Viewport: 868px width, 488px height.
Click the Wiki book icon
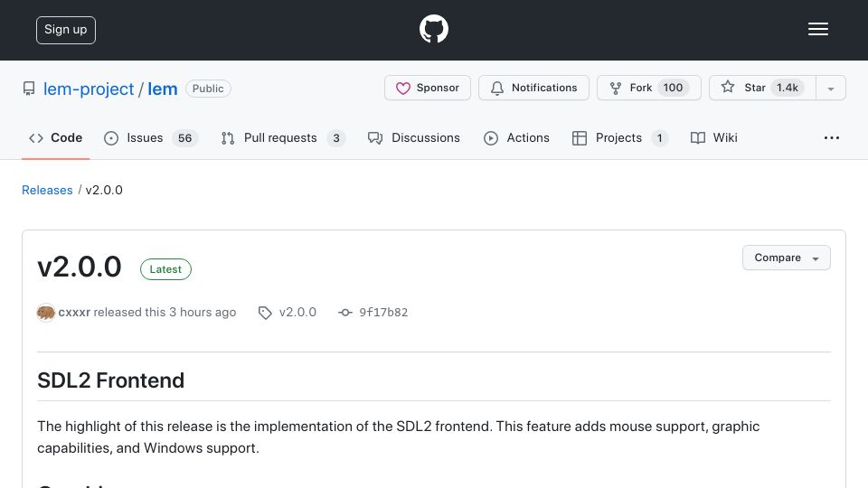[x=698, y=138]
